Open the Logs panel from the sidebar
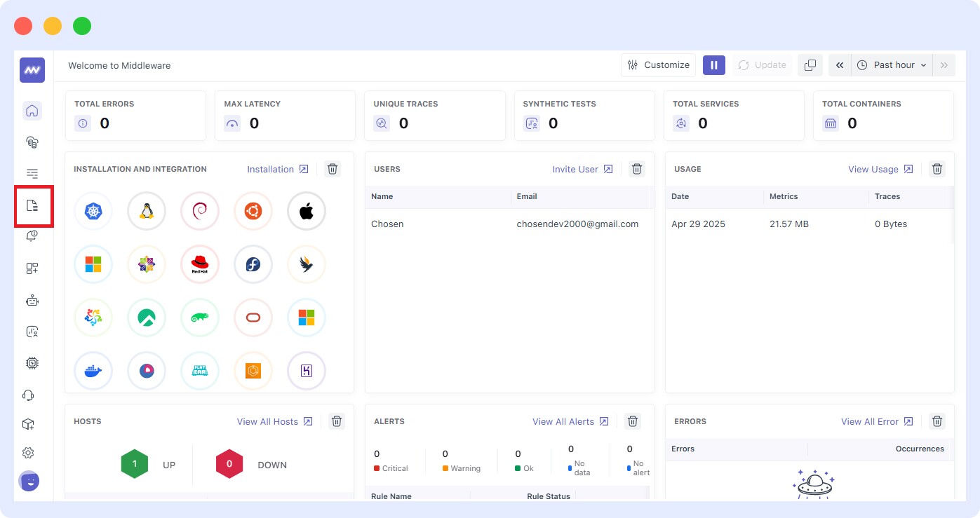The height and width of the screenshot is (518, 980). pyautogui.click(x=32, y=173)
